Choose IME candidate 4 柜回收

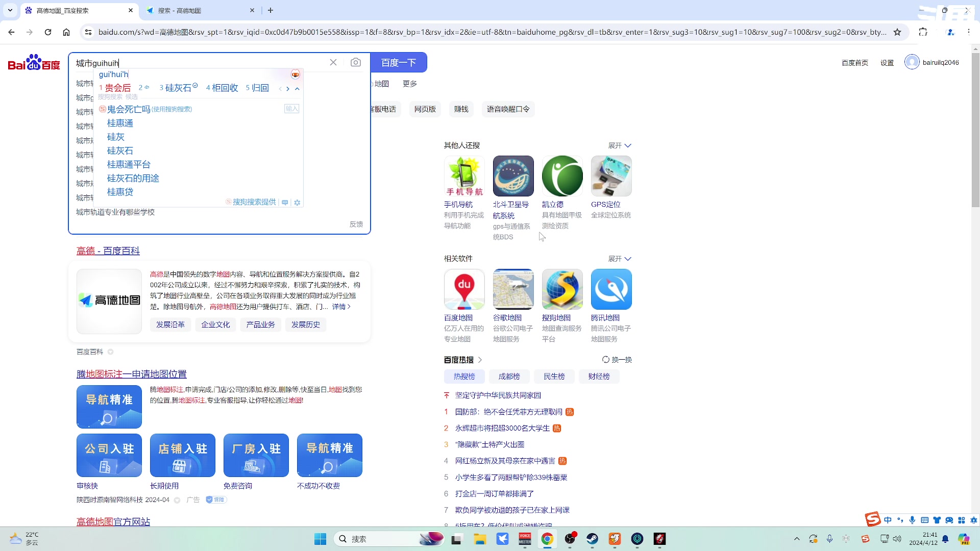222,88
